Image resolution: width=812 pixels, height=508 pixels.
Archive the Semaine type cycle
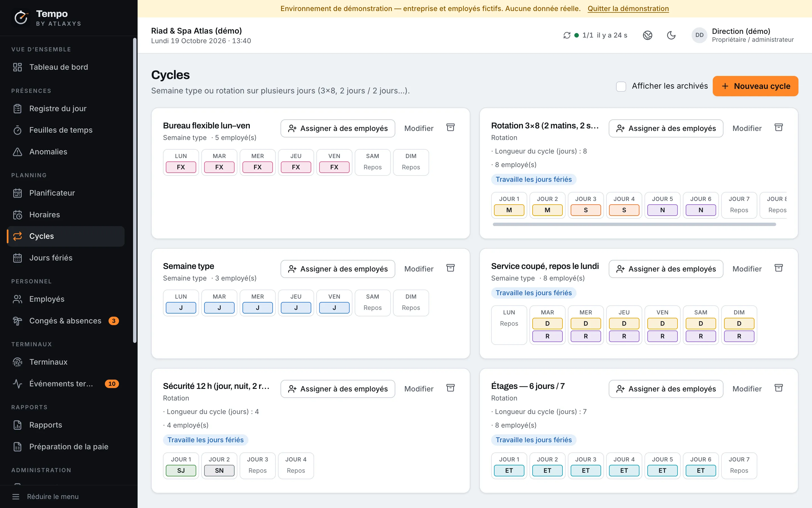451,268
